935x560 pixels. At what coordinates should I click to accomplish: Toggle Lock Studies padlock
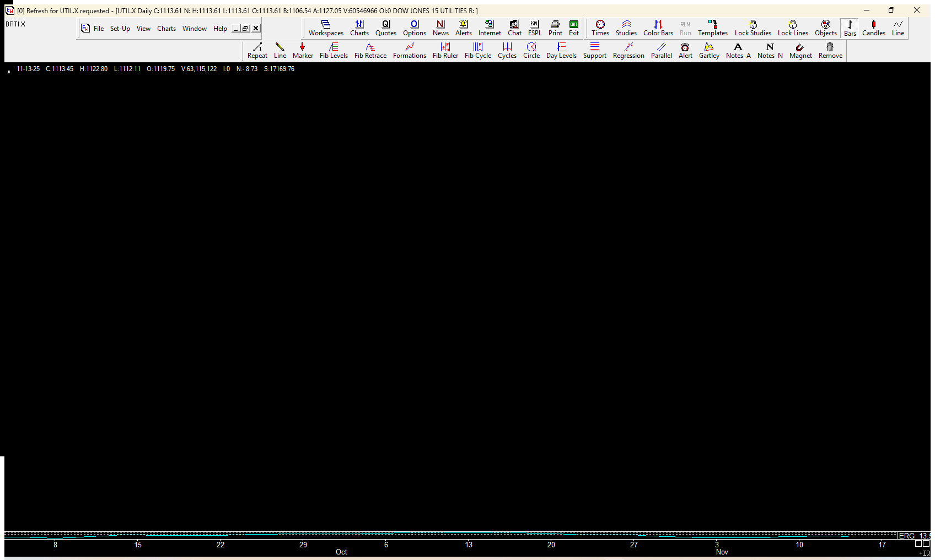coord(753,28)
